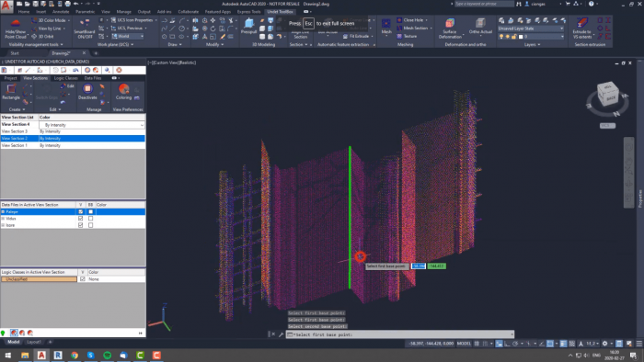The image size is (644, 362).
Task: Toggle visibility checkbox for Paleye data file
Action: point(81,211)
